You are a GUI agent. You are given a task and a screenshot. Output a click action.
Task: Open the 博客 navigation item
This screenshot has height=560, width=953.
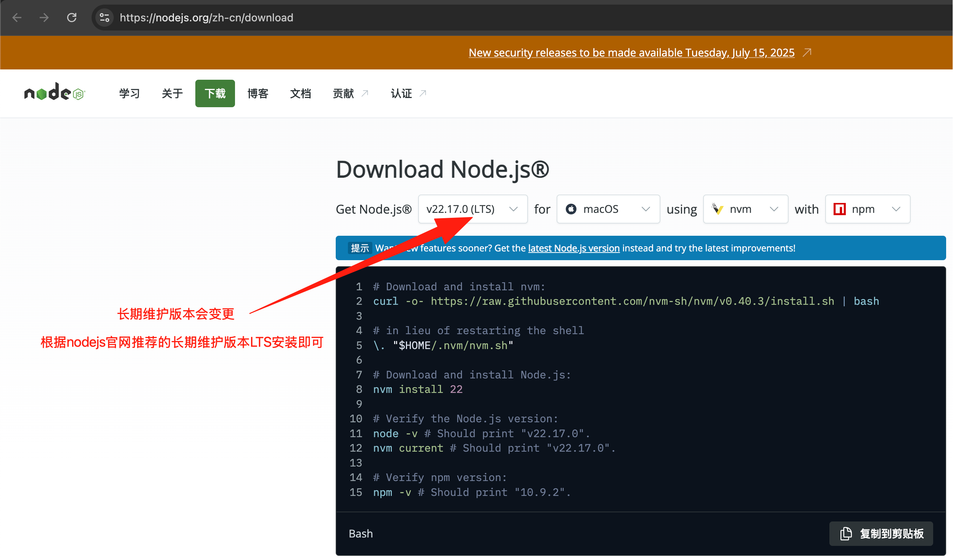[x=258, y=93]
